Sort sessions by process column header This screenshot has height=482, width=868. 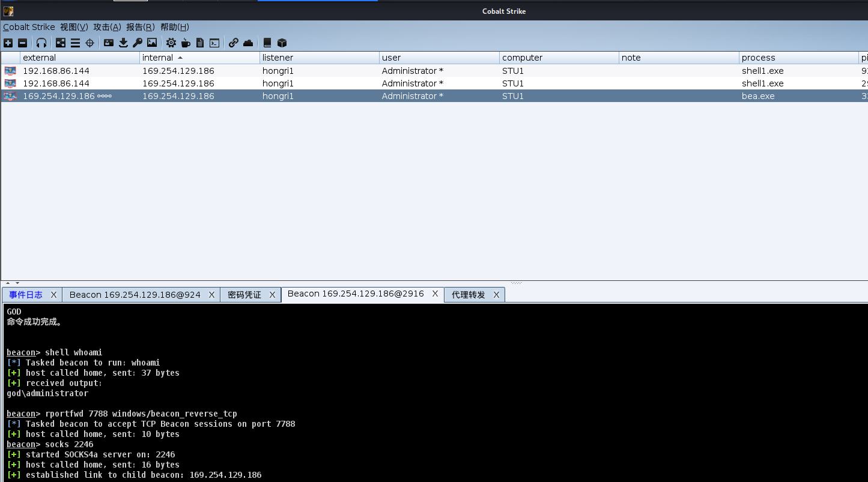coord(799,58)
